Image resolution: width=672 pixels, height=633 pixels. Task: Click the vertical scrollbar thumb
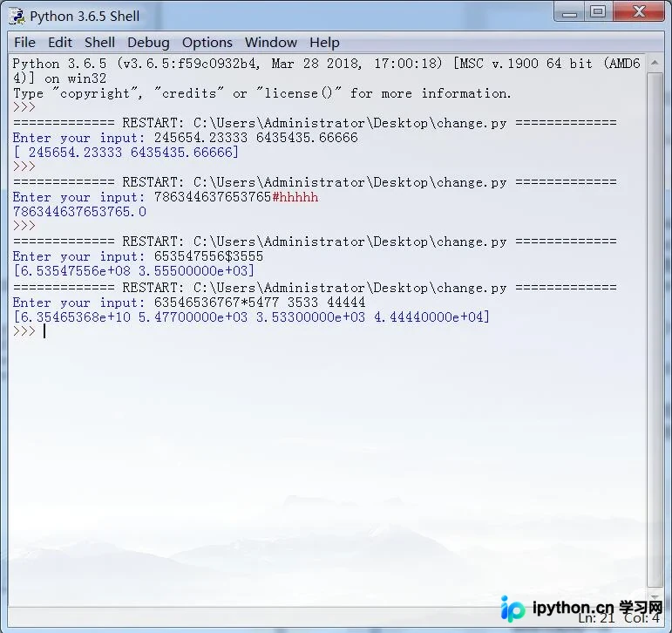(655, 330)
